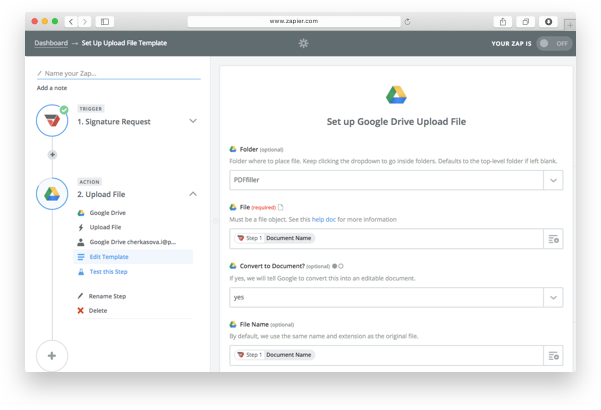Click the flask icon beside Test this Step
Image resolution: width=601 pixels, height=410 pixels.
(81, 272)
